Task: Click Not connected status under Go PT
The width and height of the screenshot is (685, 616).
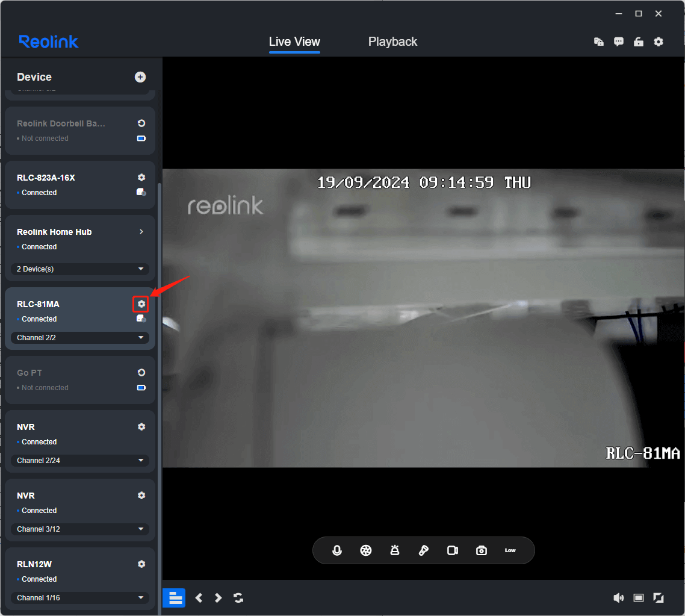Action: tap(45, 388)
